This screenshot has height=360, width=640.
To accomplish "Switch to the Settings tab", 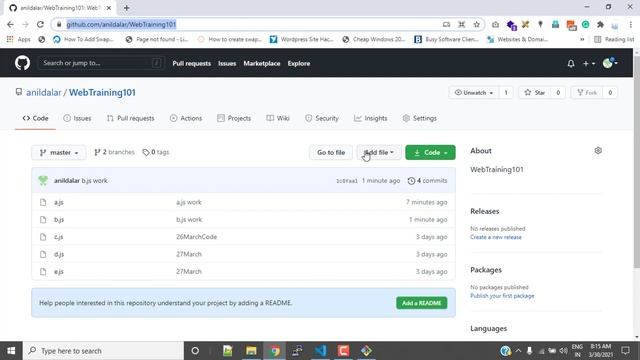I will click(x=420, y=118).
